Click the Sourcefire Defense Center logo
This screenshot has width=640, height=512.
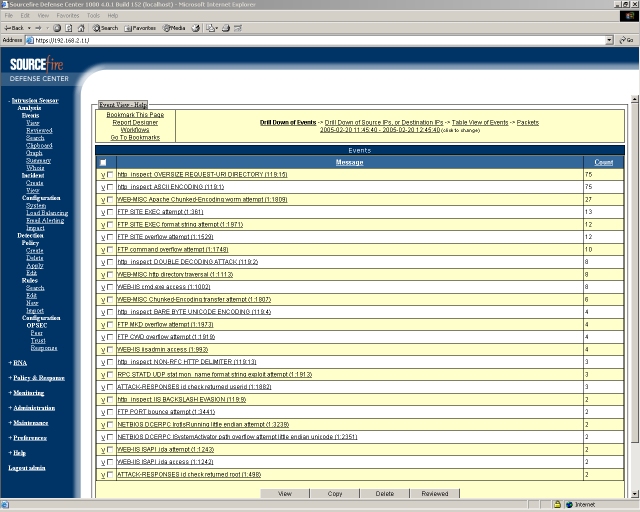tap(37, 69)
